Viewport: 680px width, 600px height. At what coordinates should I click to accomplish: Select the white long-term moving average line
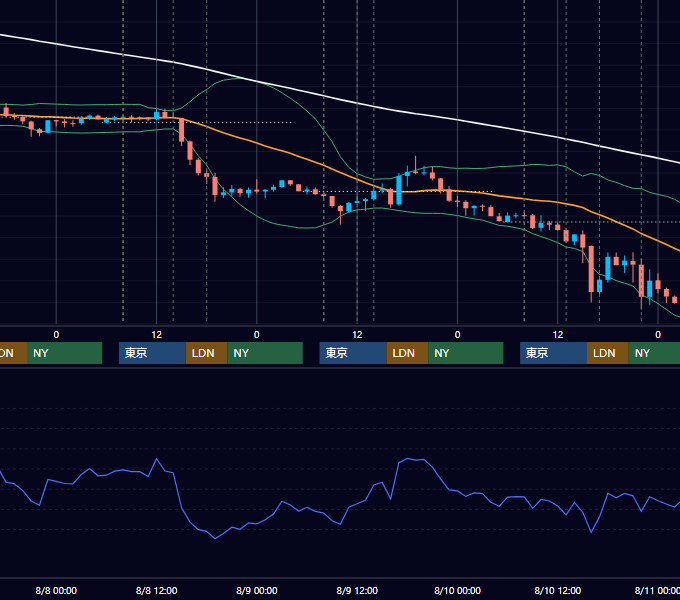357,103
